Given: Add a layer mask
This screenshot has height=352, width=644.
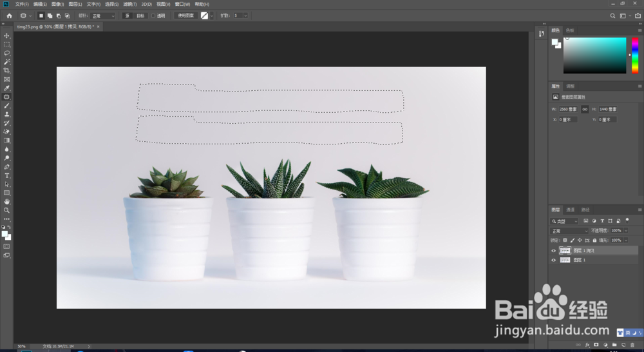Looking at the screenshot, I should [x=596, y=345].
